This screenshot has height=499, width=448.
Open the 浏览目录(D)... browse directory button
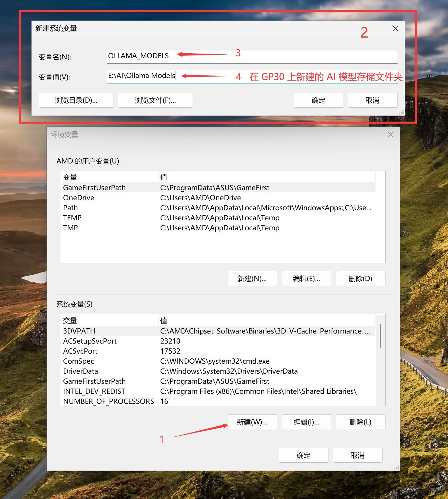pos(76,100)
